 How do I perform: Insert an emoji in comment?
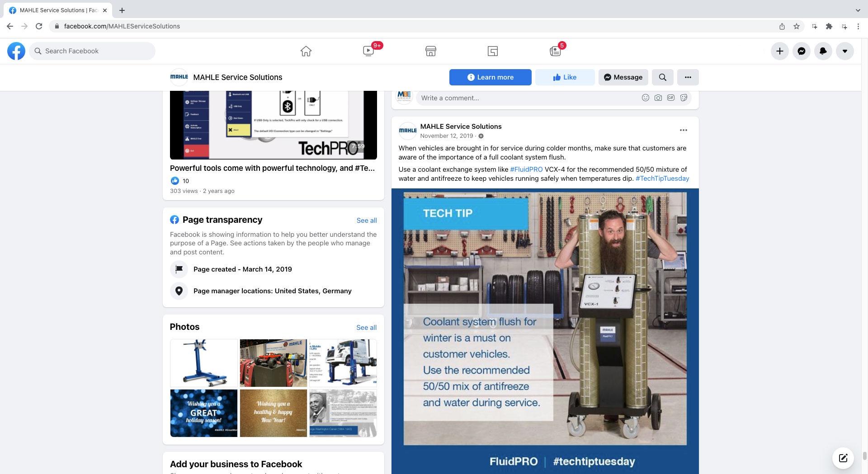point(646,98)
